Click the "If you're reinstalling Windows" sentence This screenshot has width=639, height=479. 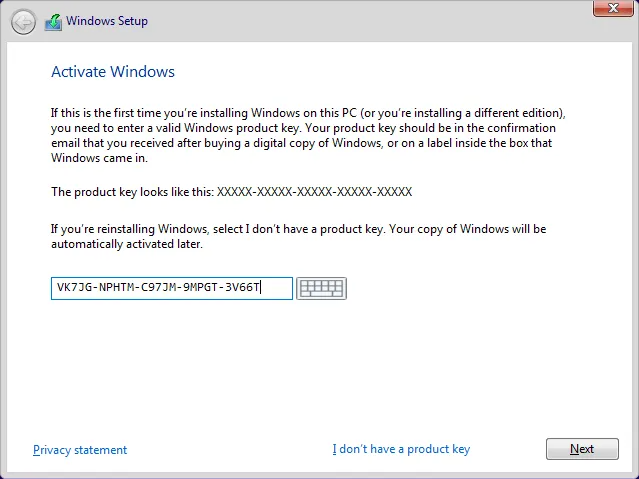coord(298,229)
